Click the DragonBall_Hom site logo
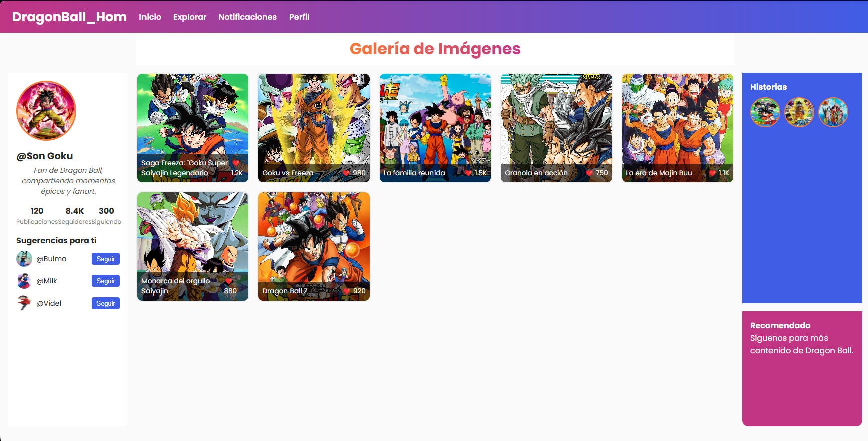868x441 pixels. pos(69,17)
